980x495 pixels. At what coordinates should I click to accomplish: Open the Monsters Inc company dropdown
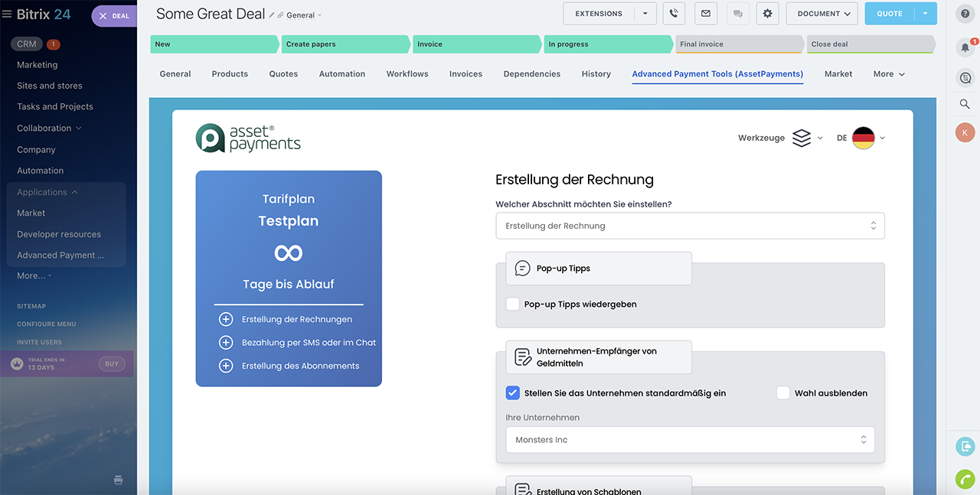[690, 440]
